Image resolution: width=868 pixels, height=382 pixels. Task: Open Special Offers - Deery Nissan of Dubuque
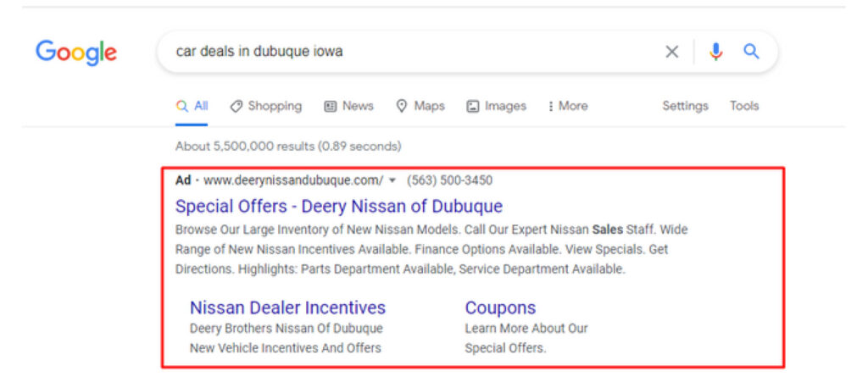(x=339, y=207)
